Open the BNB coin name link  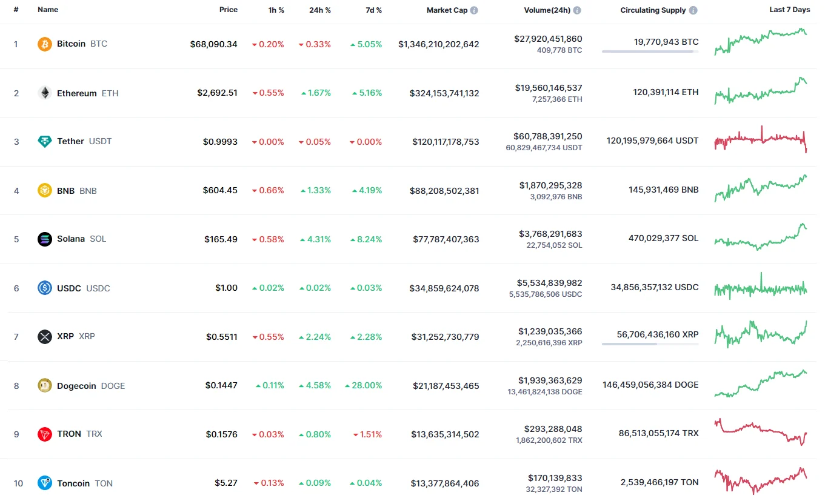65,191
